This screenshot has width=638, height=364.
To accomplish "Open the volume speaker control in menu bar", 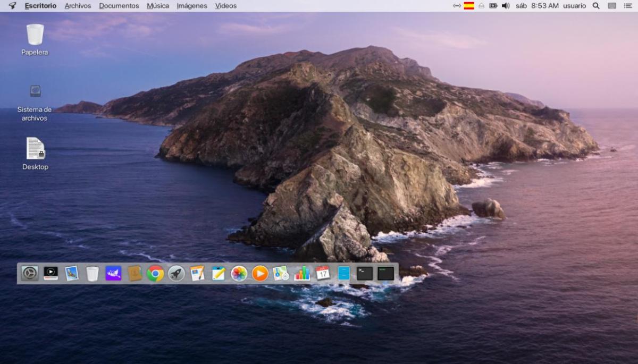I will pos(505,6).
